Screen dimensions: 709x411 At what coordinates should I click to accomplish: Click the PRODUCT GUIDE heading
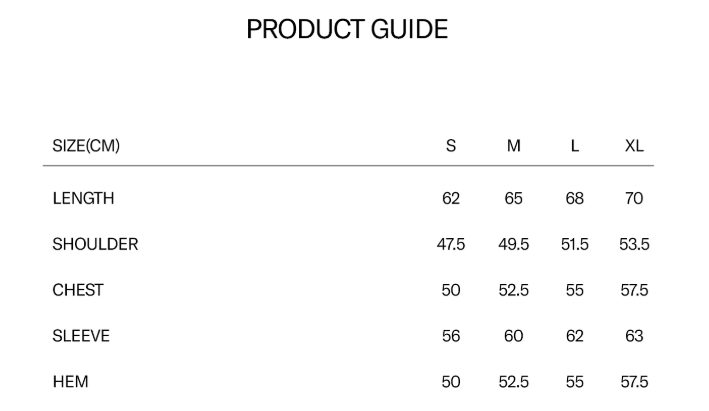tap(347, 30)
